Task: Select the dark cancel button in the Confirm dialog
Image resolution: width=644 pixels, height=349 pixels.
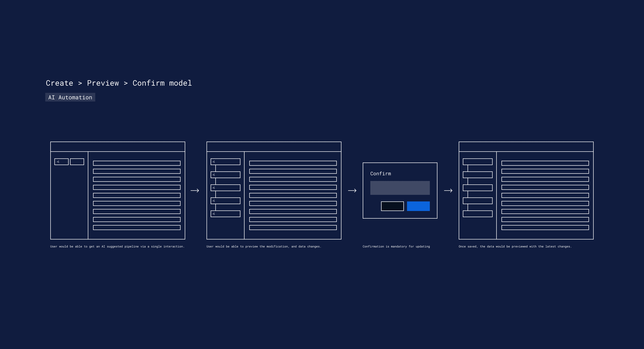Action: click(392, 206)
